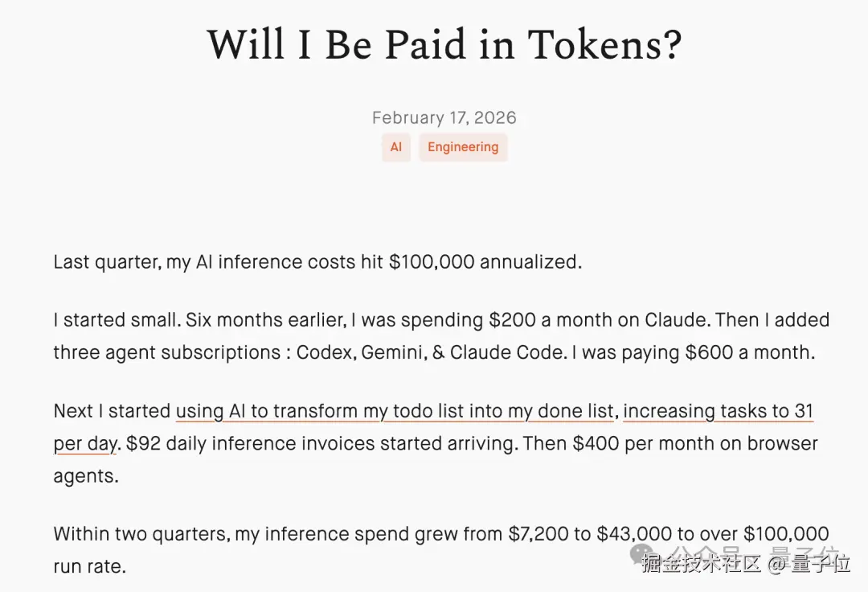The height and width of the screenshot is (592, 868).
Task: Click the 掘金技术社区 watermark text
Action: [x=701, y=564]
